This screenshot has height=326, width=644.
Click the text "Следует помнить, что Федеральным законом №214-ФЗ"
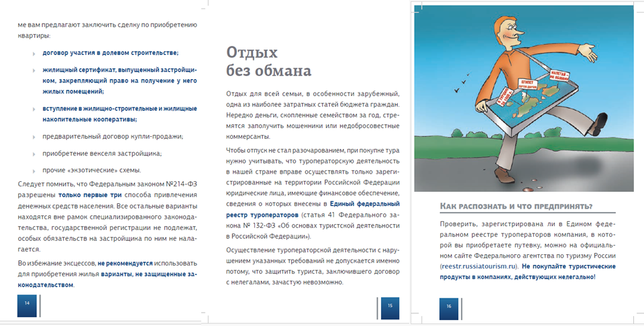(x=107, y=184)
